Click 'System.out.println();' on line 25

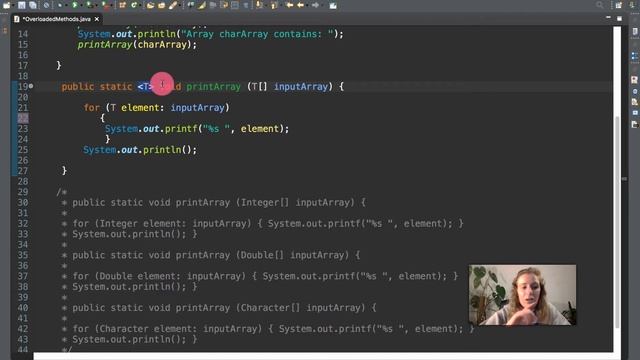click(140, 150)
